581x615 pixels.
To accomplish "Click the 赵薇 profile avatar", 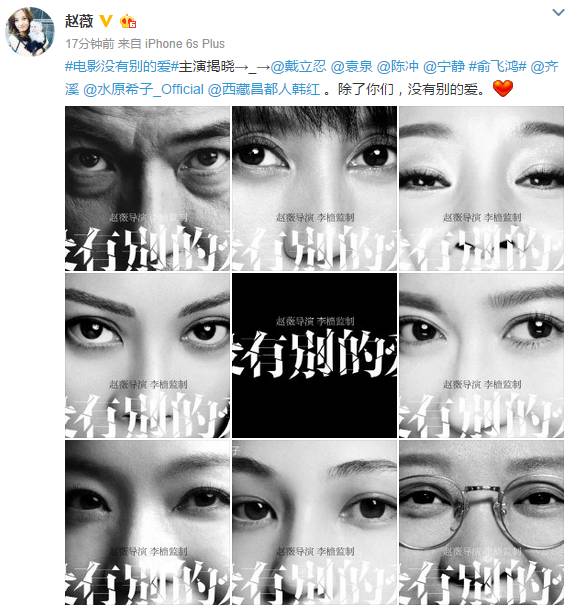I will 30,32.
